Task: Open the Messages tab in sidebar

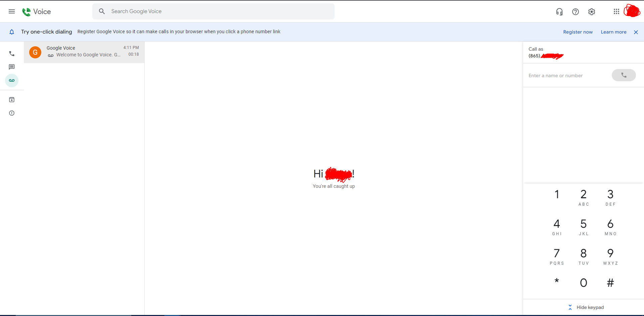Action: click(12, 67)
